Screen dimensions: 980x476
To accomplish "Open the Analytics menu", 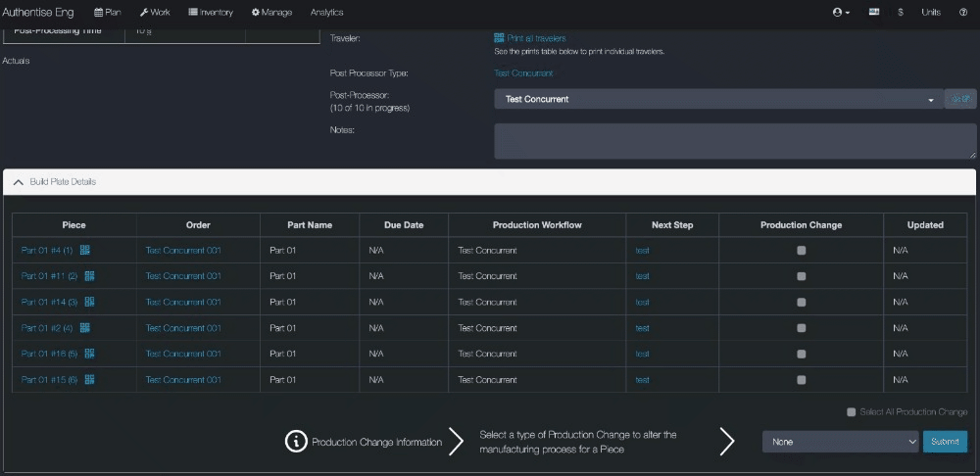I will (x=326, y=13).
